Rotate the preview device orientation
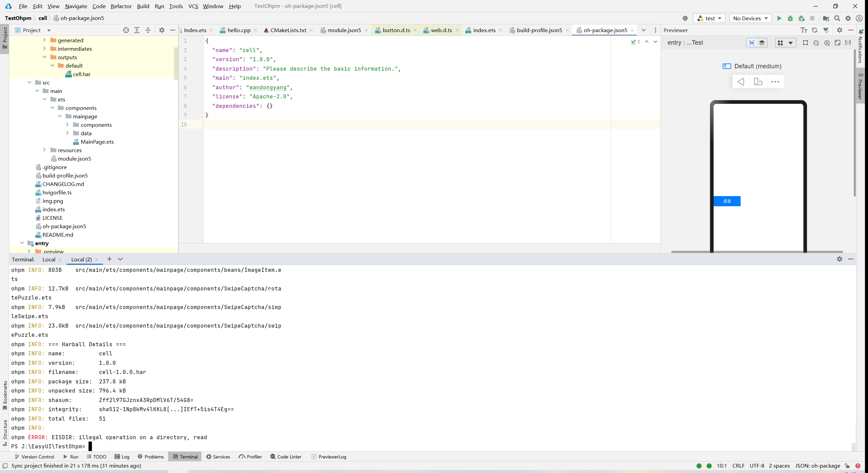 (758, 82)
